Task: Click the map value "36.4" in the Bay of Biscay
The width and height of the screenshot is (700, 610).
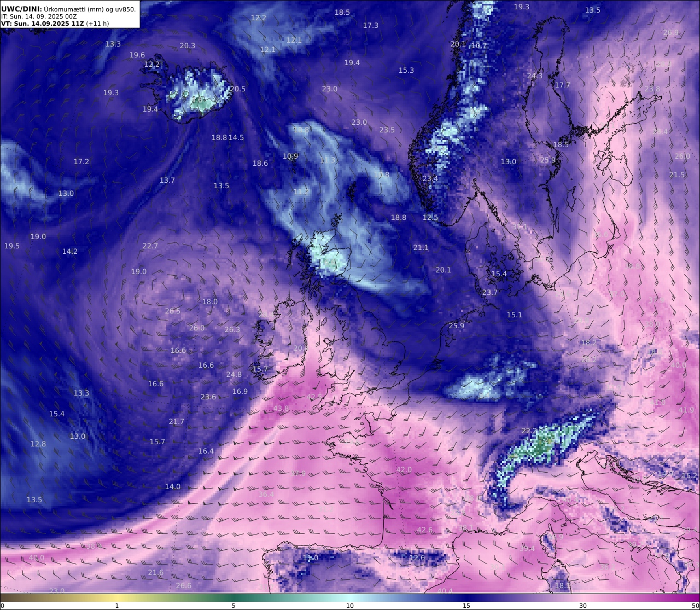Action: coord(266,495)
